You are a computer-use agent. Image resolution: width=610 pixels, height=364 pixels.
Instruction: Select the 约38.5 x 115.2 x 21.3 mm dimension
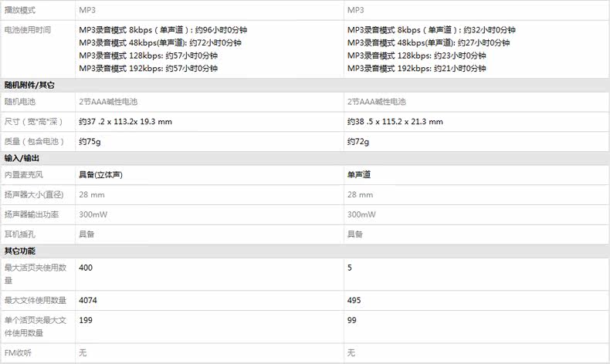click(x=395, y=122)
